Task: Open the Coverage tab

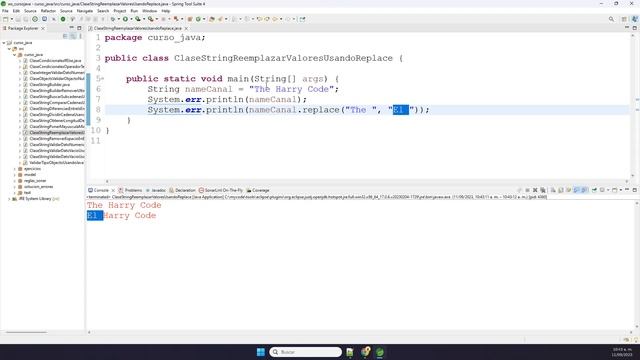Action: tap(258, 190)
